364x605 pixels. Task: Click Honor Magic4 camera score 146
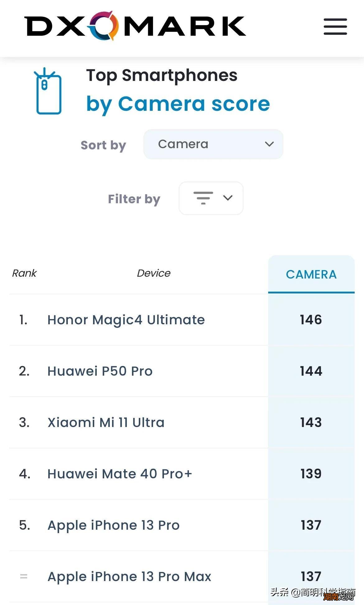click(311, 320)
